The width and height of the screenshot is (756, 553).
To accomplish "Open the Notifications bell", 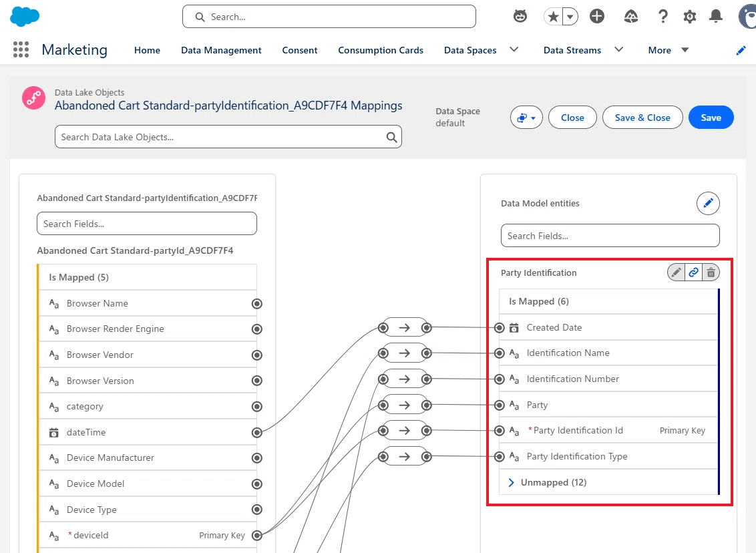I will point(716,17).
